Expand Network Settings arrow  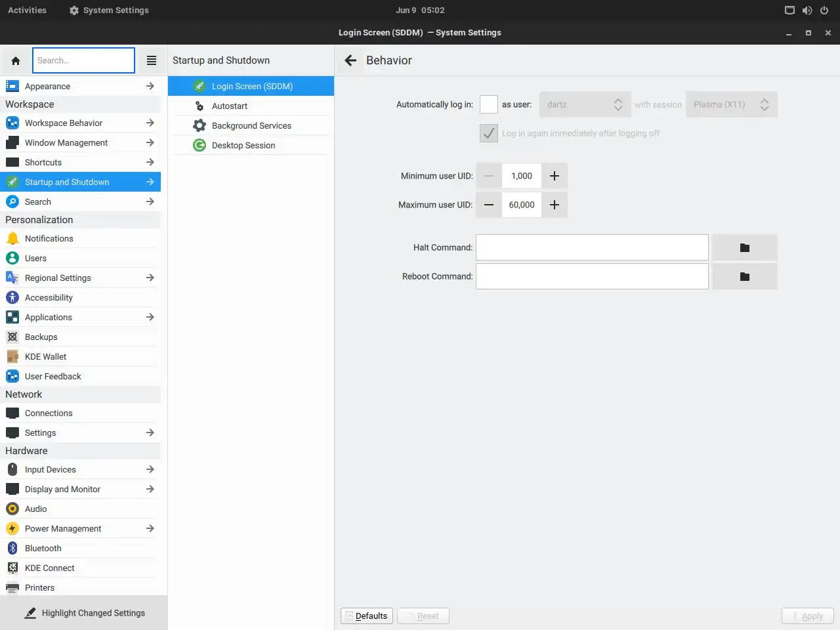[150, 432]
